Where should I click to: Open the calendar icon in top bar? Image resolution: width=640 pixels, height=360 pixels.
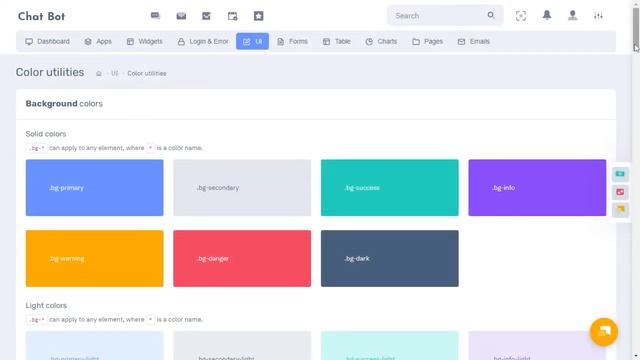tap(232, 16)
